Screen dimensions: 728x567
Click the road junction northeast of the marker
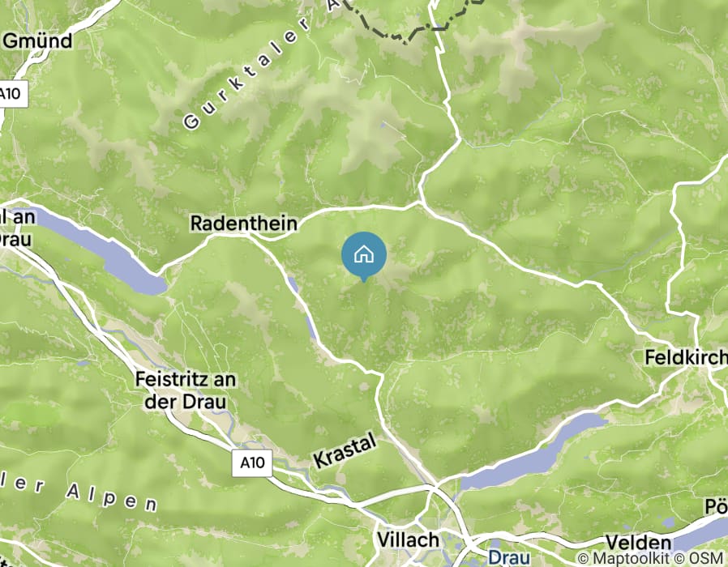click(x=420, y=202)
